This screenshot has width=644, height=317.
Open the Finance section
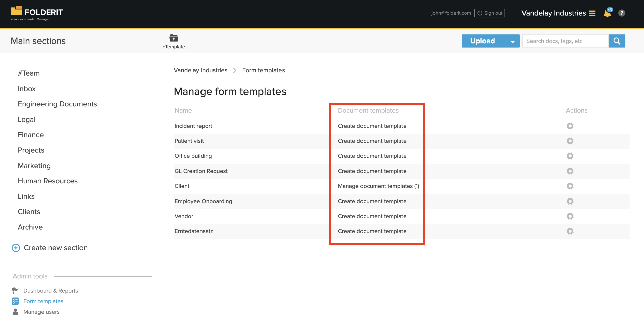[x=31, y=135]
